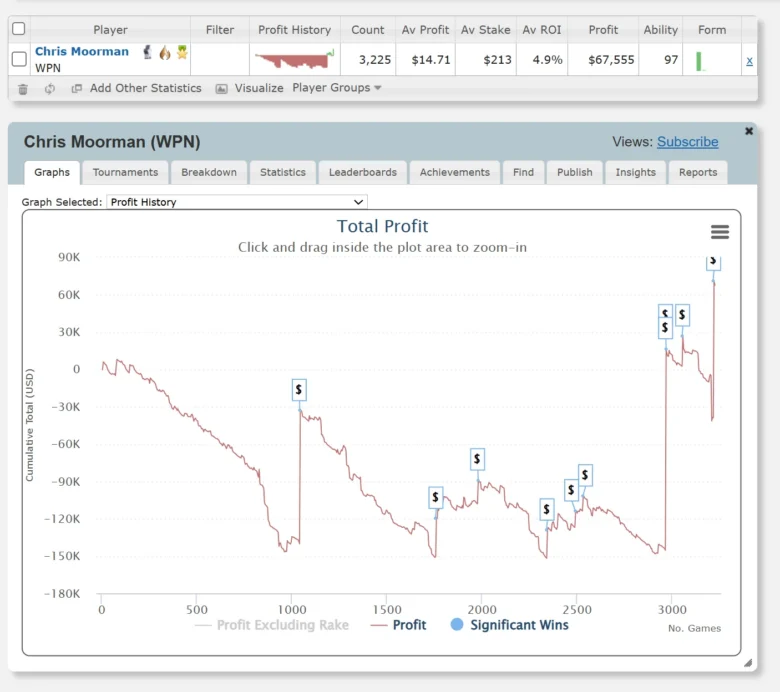Click the Subscribe link
Screen dimensions: 780x692
pos(687,142)
